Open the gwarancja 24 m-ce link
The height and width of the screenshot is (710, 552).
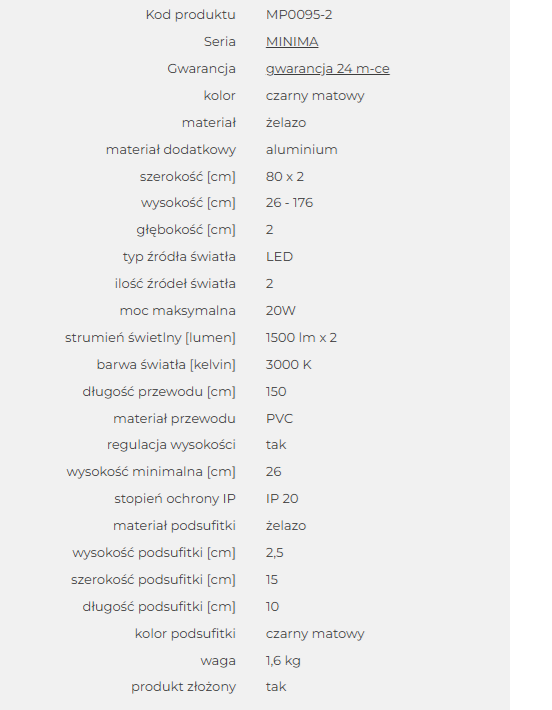click(x=327, y=69)
